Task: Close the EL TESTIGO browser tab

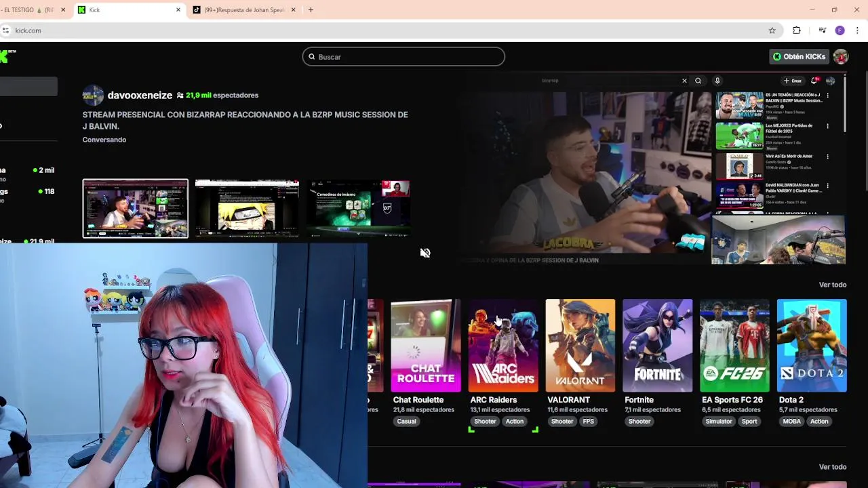Action: click(63, 10)
